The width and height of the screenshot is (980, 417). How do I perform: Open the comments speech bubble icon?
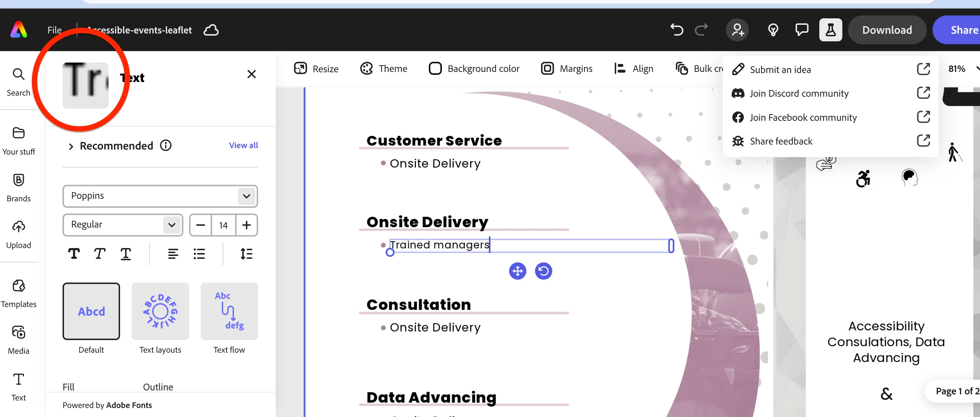pos(802,30)
